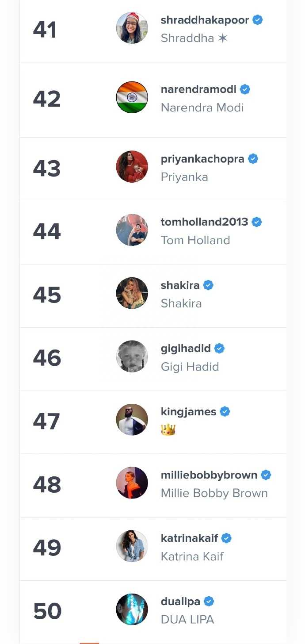Open narendramodi's flag avatar

tap(132, 97)
